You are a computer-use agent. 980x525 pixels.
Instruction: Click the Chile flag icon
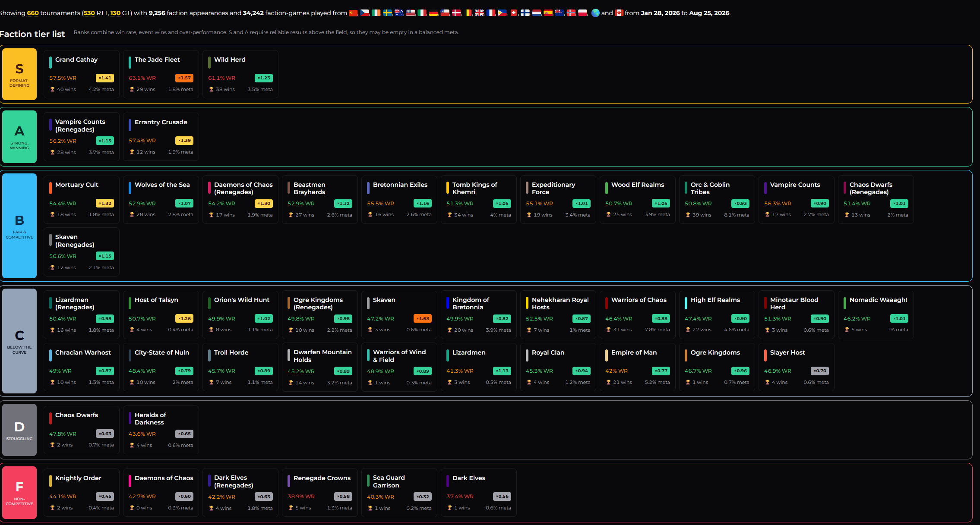[445, 13]
